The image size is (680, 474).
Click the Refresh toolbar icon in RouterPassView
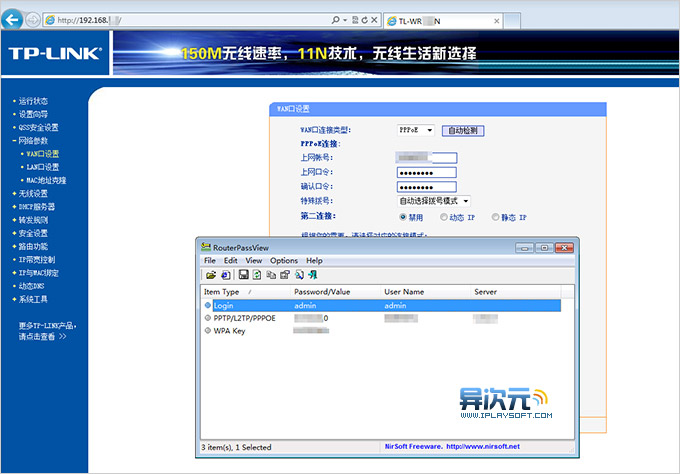click(x=257, y=274)
